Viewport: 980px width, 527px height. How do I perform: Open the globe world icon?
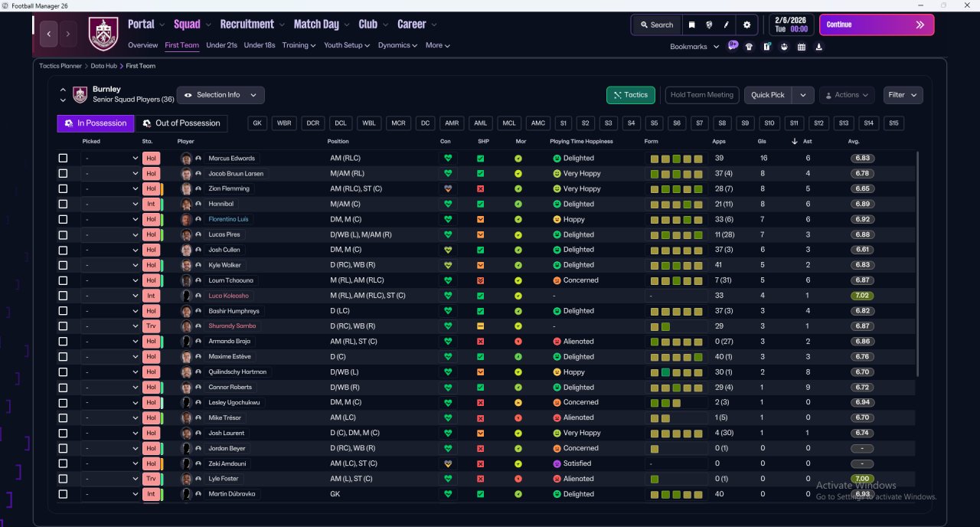click(710, 25)
